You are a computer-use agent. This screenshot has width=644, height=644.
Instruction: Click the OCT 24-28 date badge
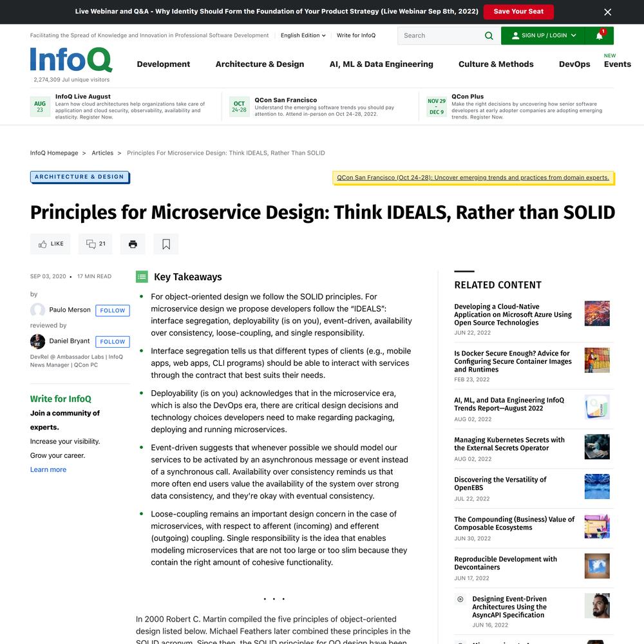coord(239,107)
